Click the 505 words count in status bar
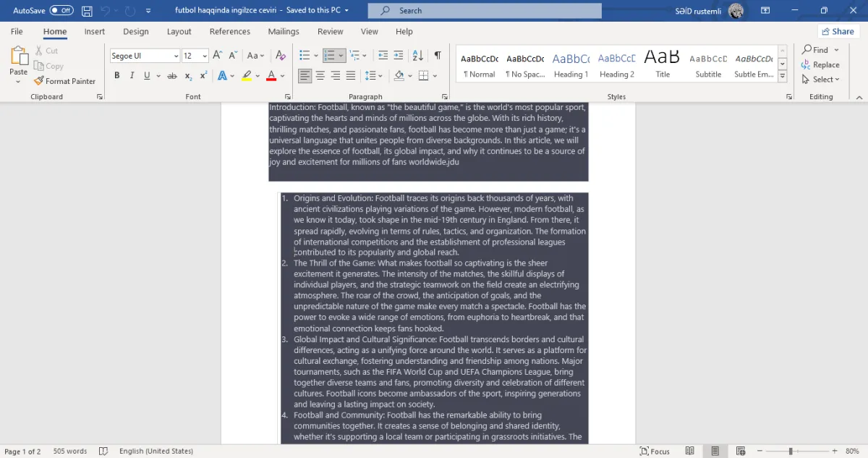 [x=70, y=451]
